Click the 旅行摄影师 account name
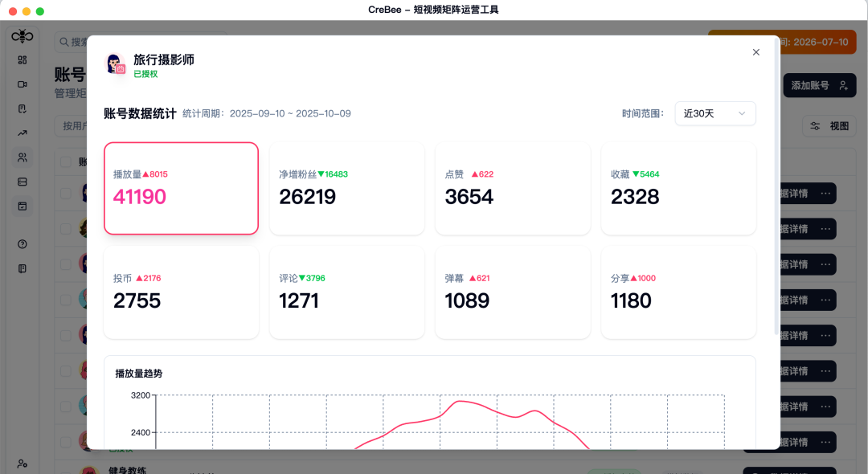 [x=164, y=59]
